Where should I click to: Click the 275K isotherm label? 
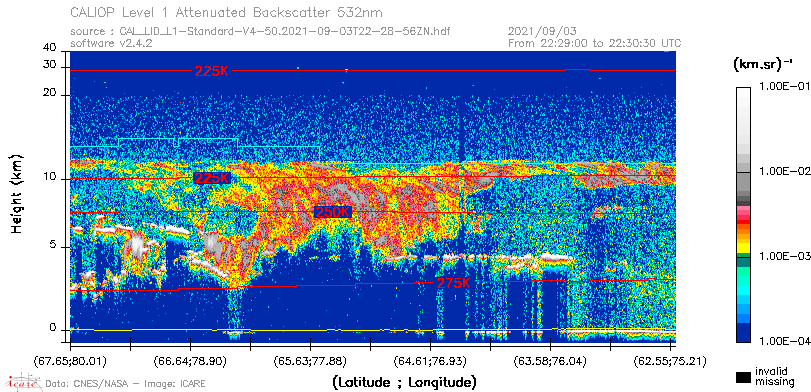(454, 283)
